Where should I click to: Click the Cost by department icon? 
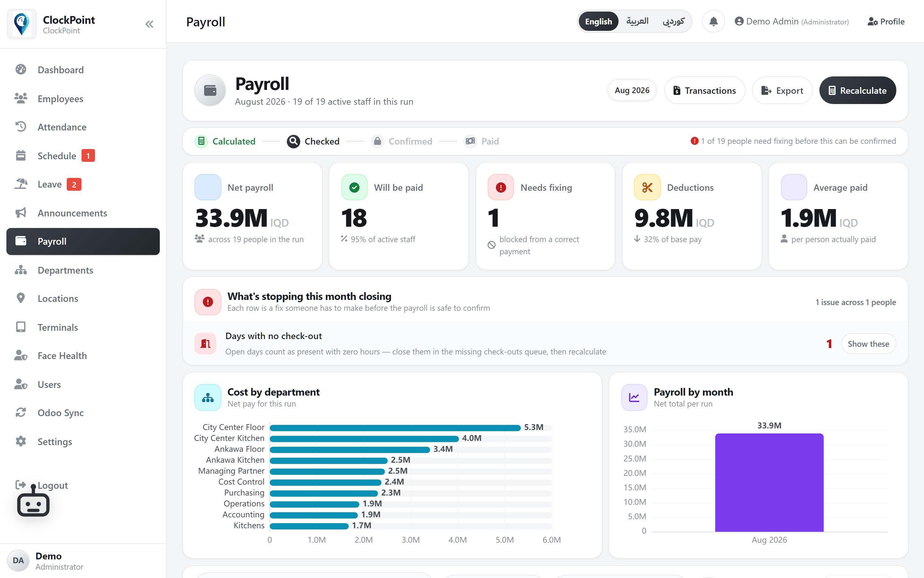click(x=208, y=398)
